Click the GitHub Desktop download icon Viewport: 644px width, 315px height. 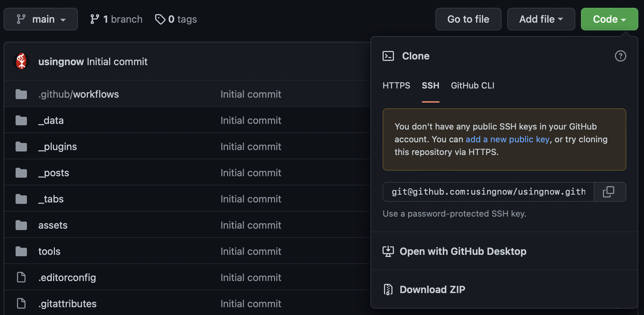click(x=388, y=251)
